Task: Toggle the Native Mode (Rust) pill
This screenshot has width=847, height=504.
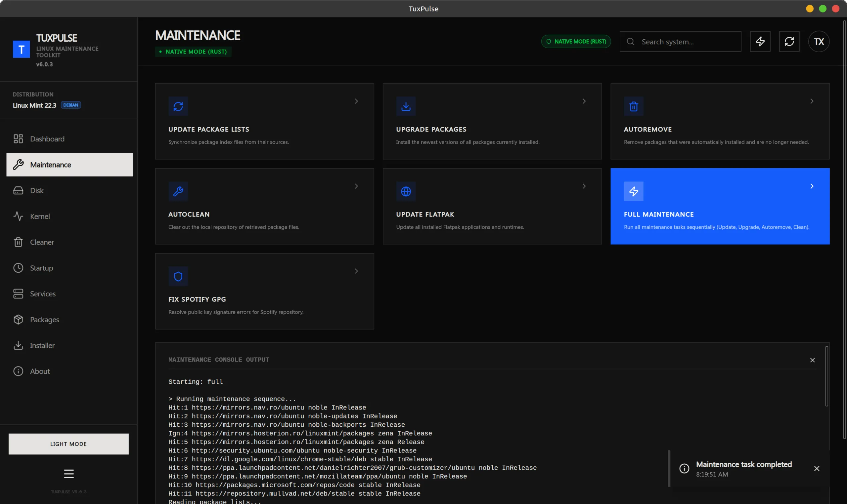Action: tap(576, 41)
